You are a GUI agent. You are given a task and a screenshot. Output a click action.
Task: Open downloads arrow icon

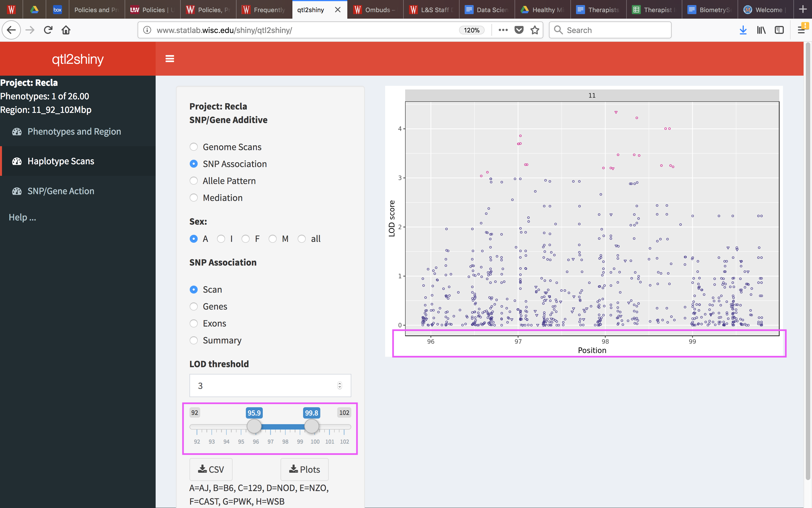click(x=743, y=30)
